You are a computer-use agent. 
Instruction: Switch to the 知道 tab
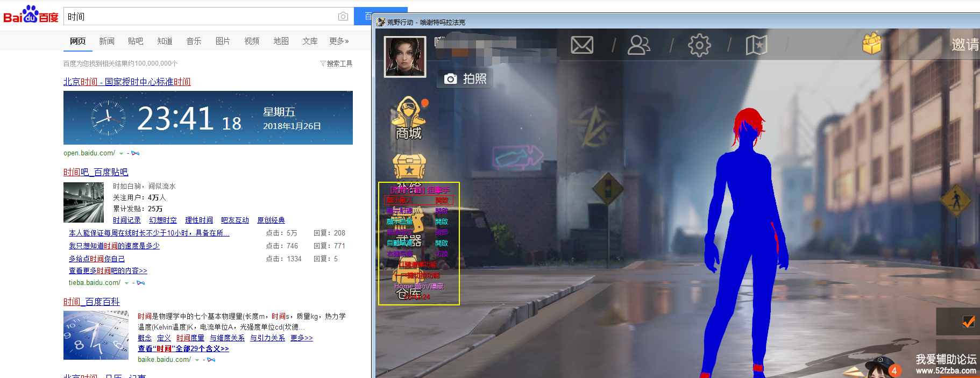pos(165,41)
